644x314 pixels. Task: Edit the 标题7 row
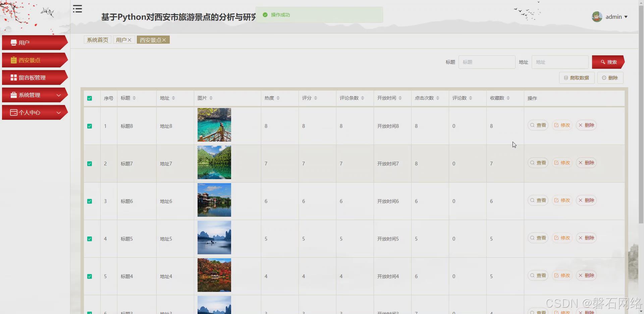[562, 163]
